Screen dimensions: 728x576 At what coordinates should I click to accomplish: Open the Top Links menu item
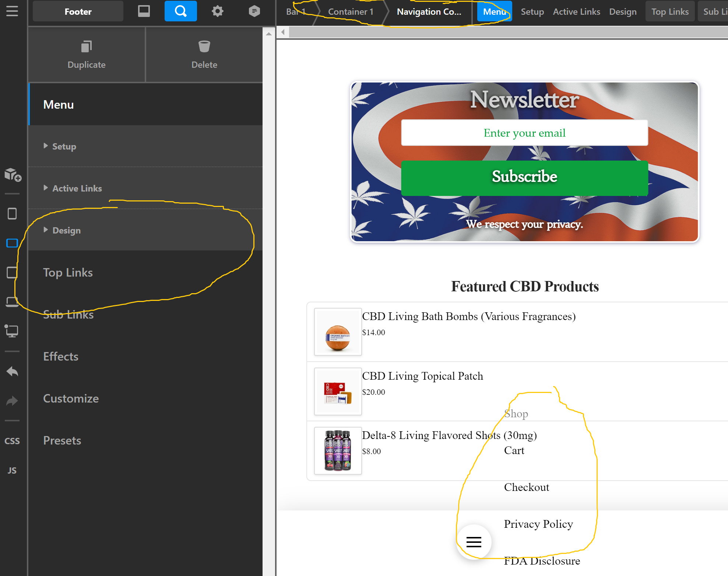(x=68, y=273)
